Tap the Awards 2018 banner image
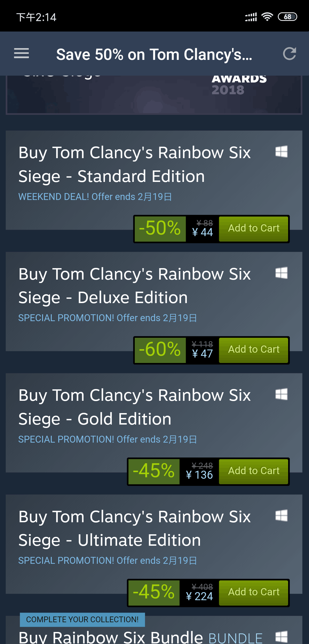 (154, 95)
